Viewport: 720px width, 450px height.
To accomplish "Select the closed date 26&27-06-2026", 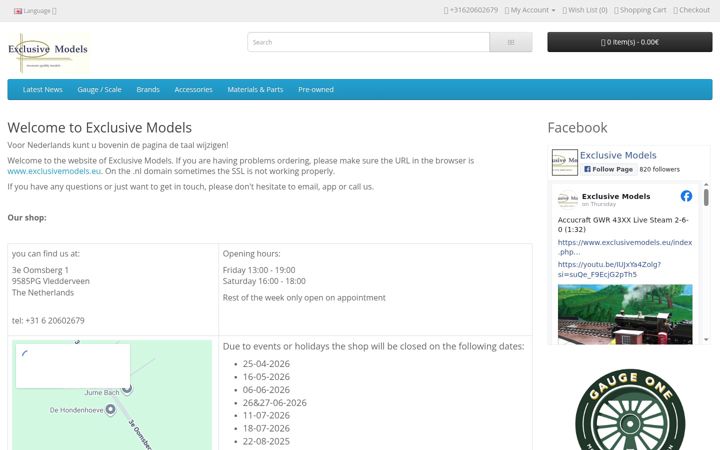I will tap(275, 403).
